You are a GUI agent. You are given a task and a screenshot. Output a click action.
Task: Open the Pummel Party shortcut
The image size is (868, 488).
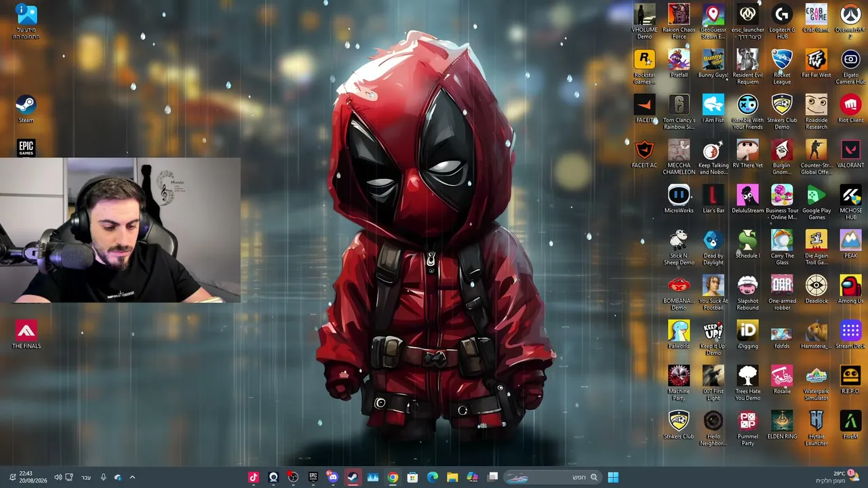coord(747,428)
